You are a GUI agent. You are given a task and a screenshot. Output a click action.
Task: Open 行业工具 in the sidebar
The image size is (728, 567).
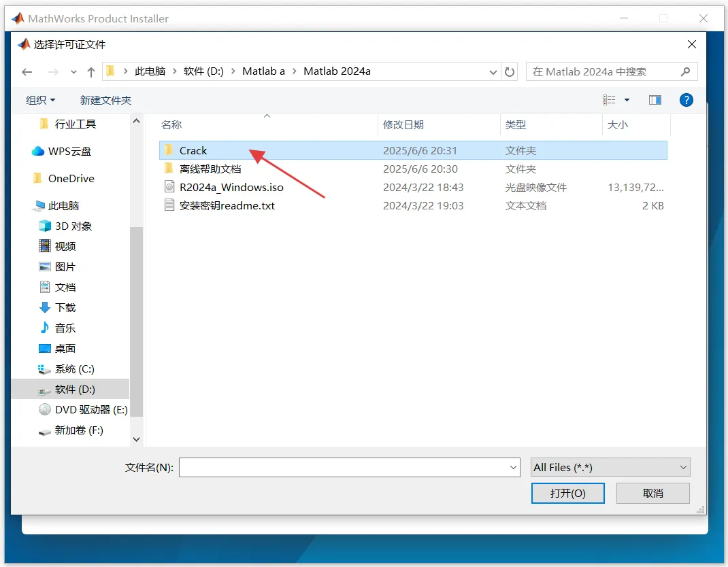pos(68,124)
